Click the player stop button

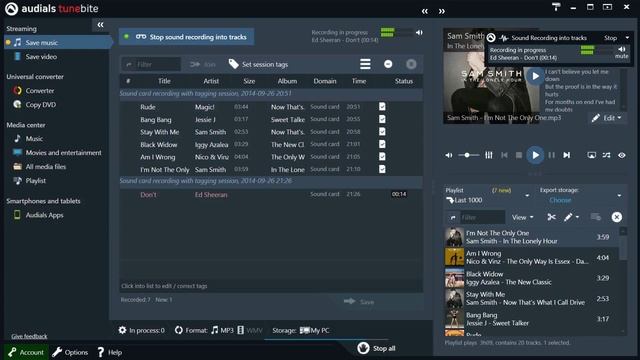tap(519, 155)
